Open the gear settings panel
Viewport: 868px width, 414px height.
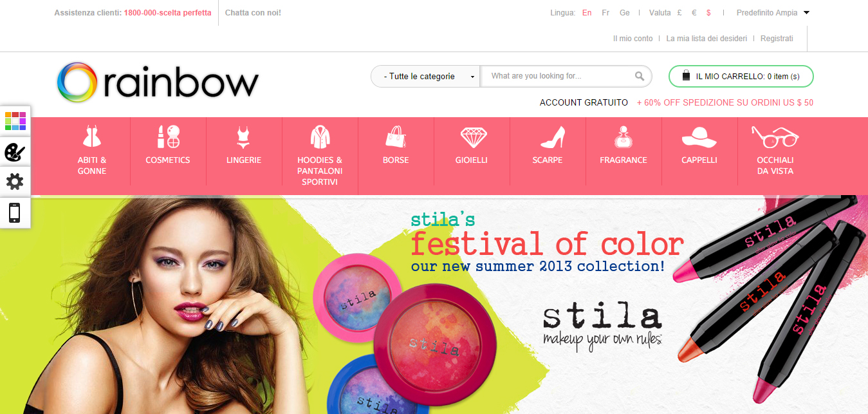pyautogui.click(x=15, y=182)
